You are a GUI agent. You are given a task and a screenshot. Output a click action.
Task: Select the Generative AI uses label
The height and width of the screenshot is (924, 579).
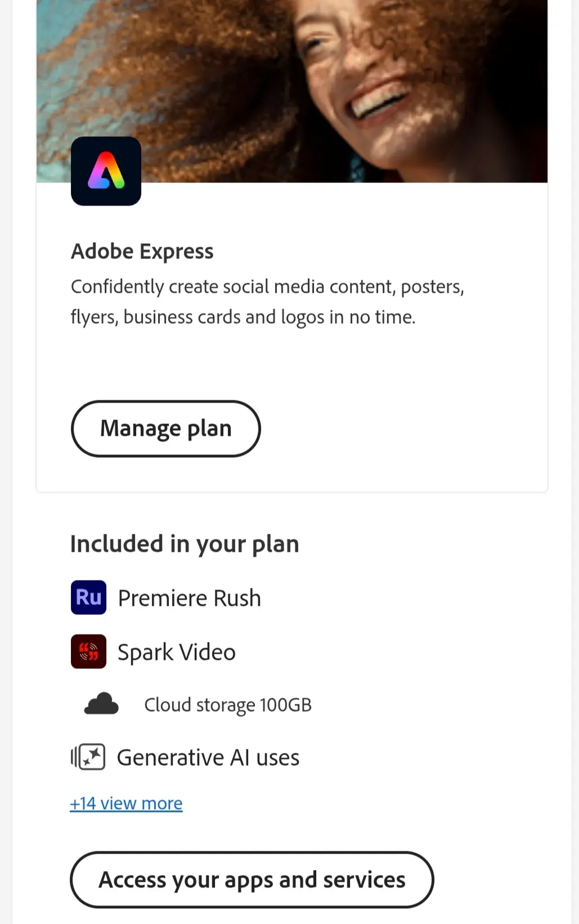coord(208,757)
